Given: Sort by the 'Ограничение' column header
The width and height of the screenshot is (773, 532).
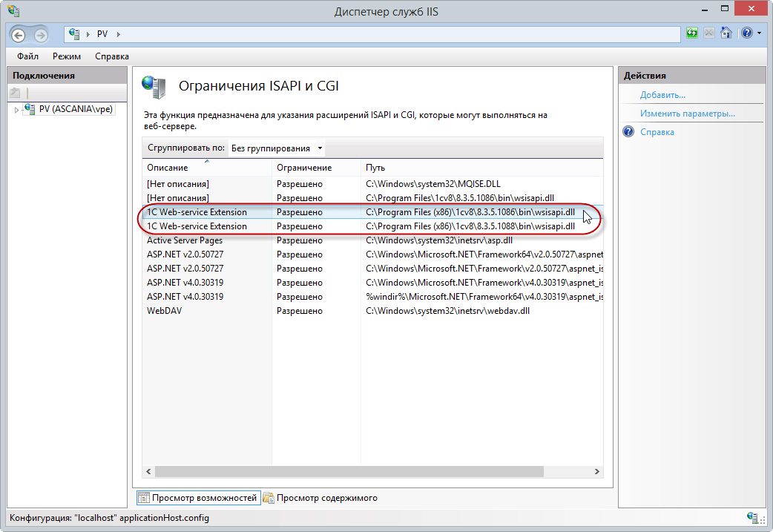Looking at the screenshot, I should click(x=304, y=168).
